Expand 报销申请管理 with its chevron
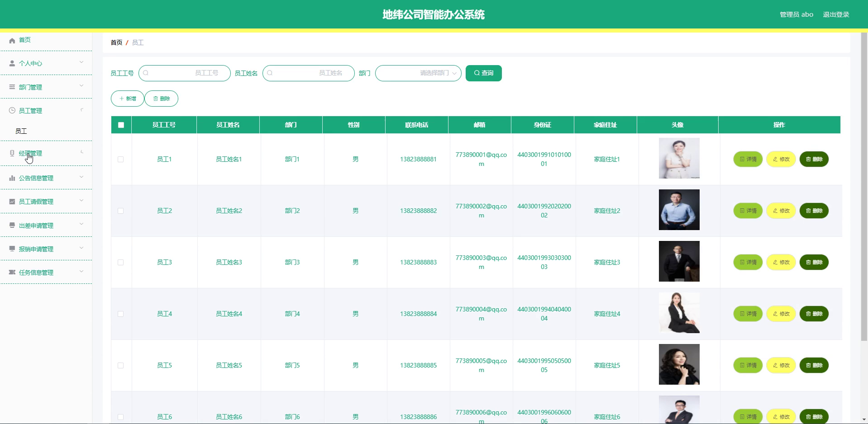The width and height of the screenshot is (868, 424). pyautogui.click(x=81, y=248)
